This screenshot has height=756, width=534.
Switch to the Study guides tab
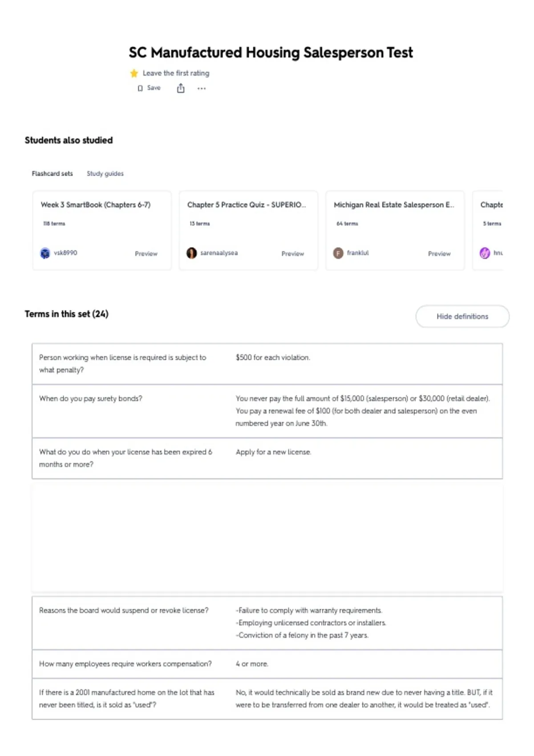pyautogui.click(x=105, y=173)
